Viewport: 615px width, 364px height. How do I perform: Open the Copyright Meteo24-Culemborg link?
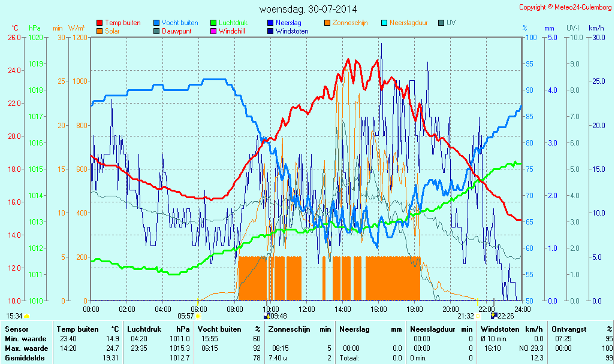pyautogui.click(x=566, y=7)
